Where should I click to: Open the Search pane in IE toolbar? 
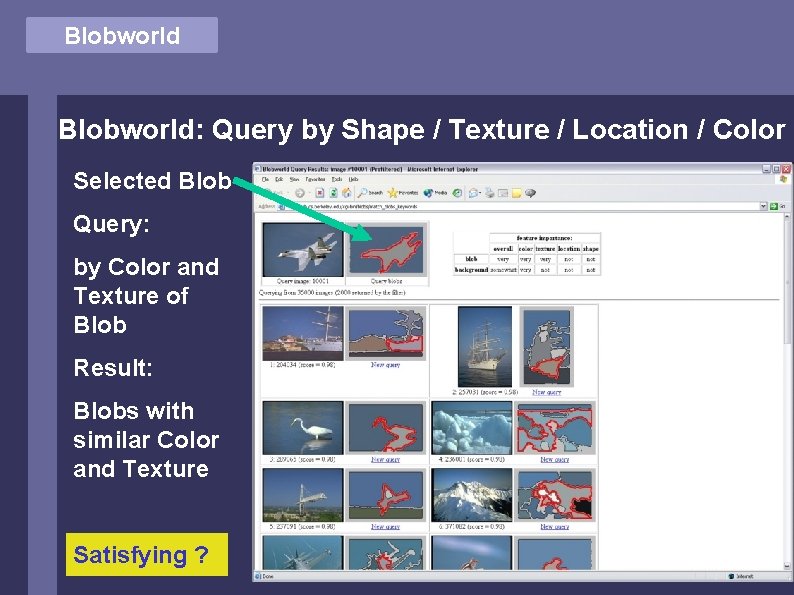[370, 193]
